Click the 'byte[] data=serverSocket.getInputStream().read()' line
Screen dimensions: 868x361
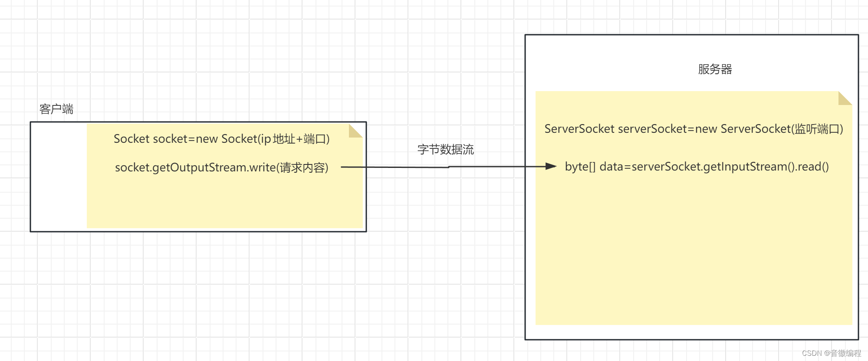697,167
